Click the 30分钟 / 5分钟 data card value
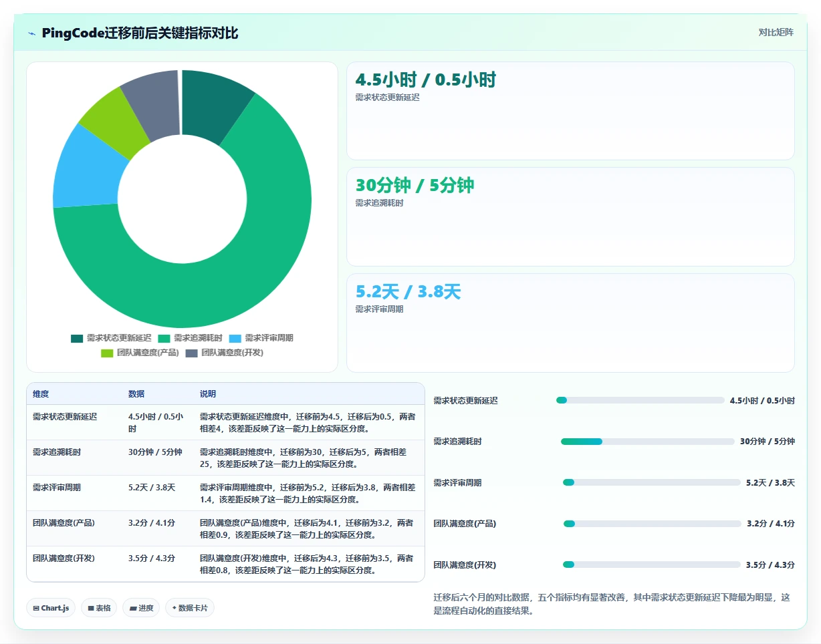The height and width of the screenshot is (644, 821). click(415, 185)
